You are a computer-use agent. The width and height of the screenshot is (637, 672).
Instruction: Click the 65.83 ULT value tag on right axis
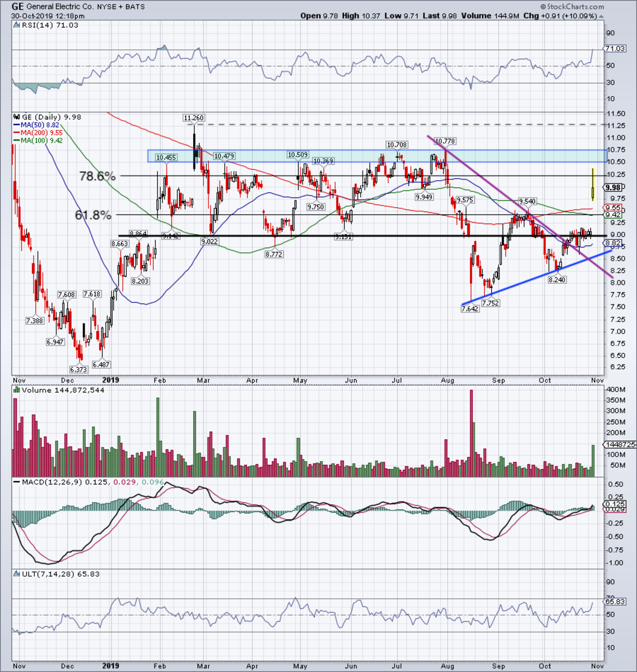click(x=614, y=601)
